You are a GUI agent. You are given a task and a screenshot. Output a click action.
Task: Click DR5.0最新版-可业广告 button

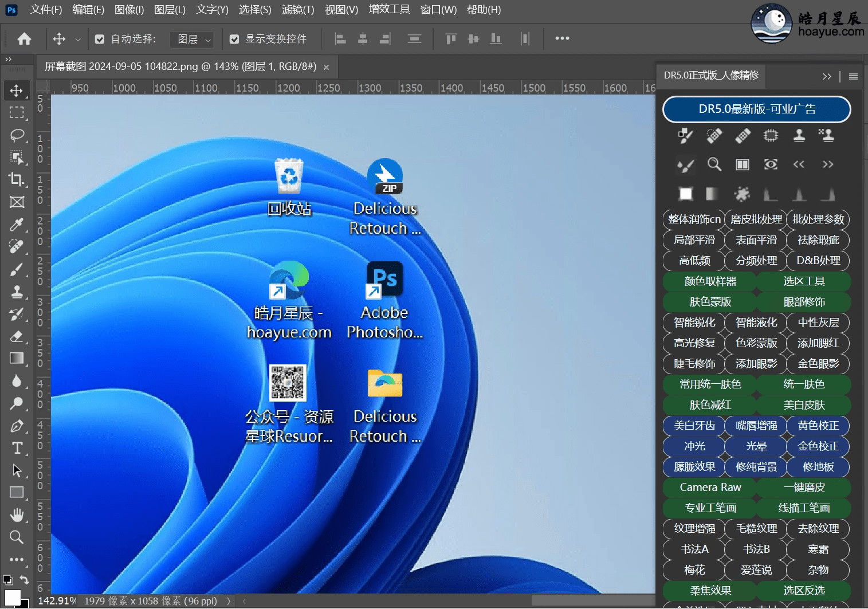pos(757,109)
